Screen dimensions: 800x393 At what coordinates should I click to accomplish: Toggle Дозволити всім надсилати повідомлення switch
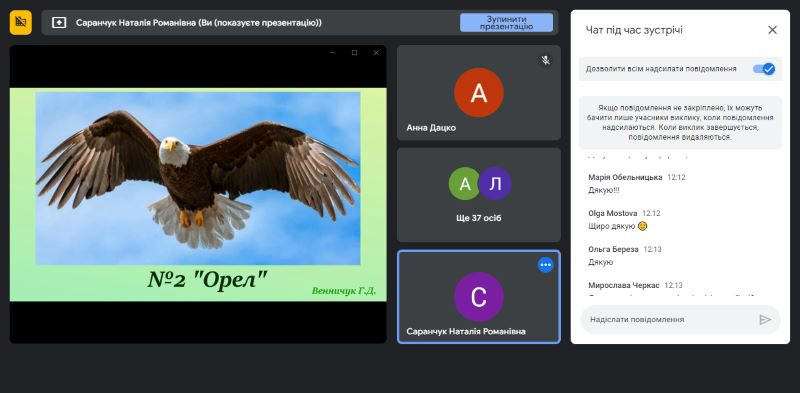pyautogui.click(x=764, y=69)
